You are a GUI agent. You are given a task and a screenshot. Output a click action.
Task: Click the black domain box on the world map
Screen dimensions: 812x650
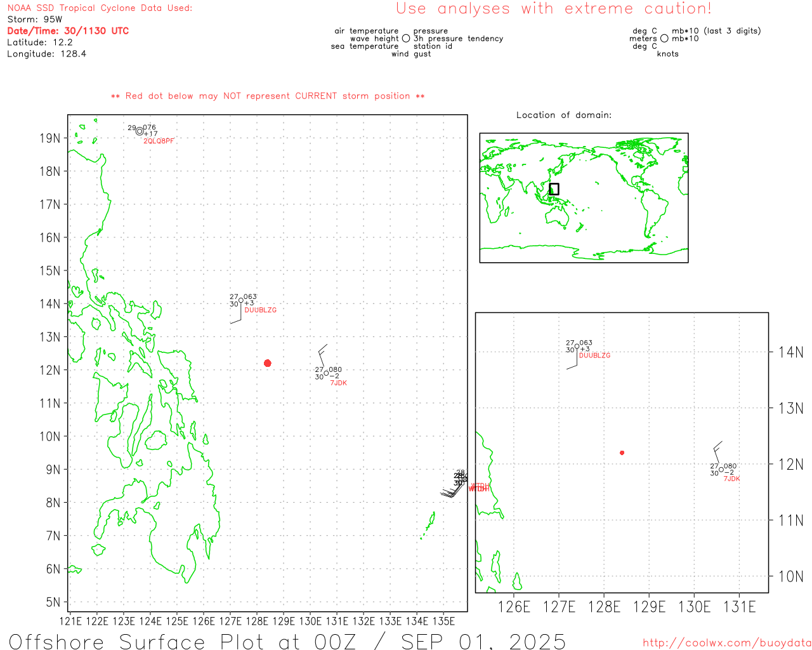tap(554, 189)
